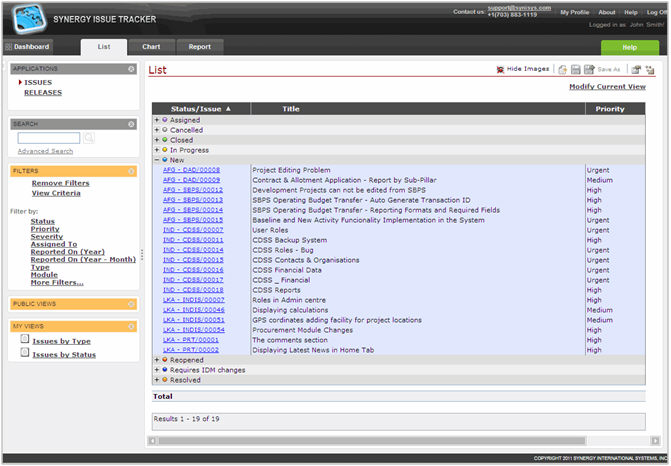Click the Dashboard grid icon
This screenshot has height=466, width=671.
(x=9, y=47)
